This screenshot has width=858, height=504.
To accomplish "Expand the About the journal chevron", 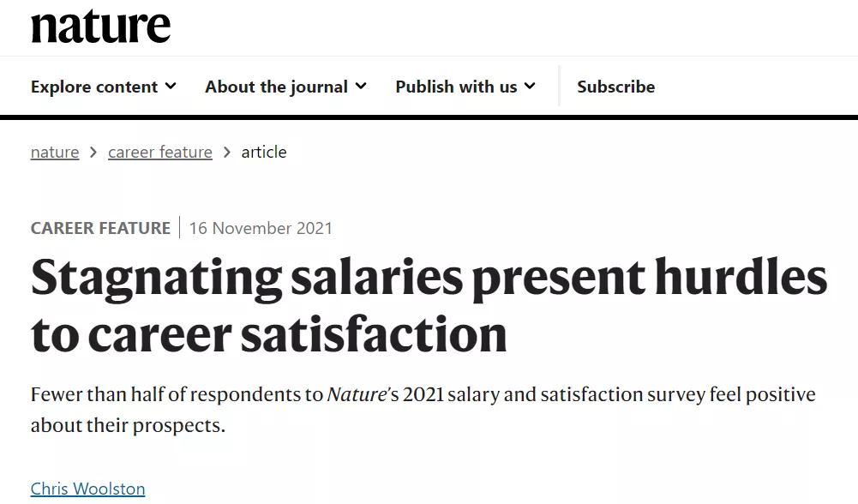I will 361,86.
